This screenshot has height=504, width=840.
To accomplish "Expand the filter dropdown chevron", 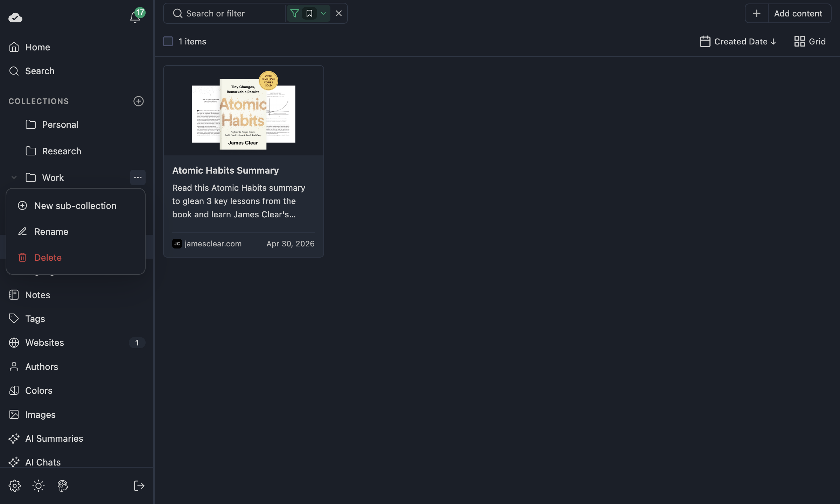I will pos(323,13).
